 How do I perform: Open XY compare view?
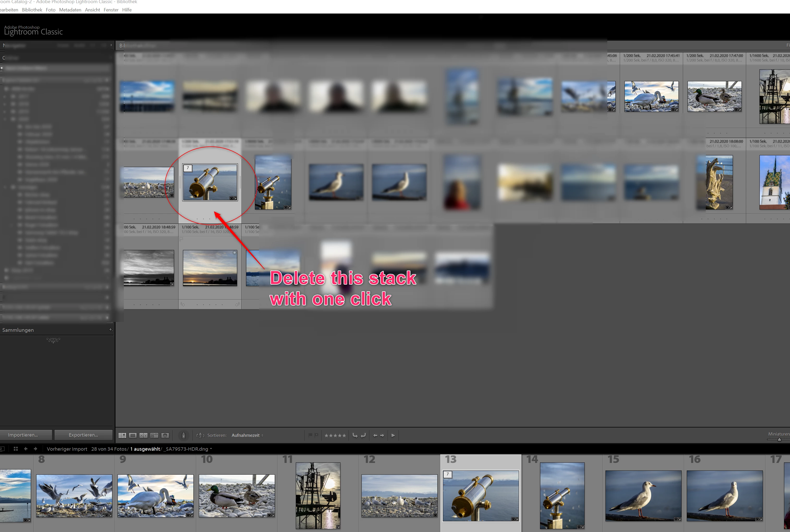[143, 435]
